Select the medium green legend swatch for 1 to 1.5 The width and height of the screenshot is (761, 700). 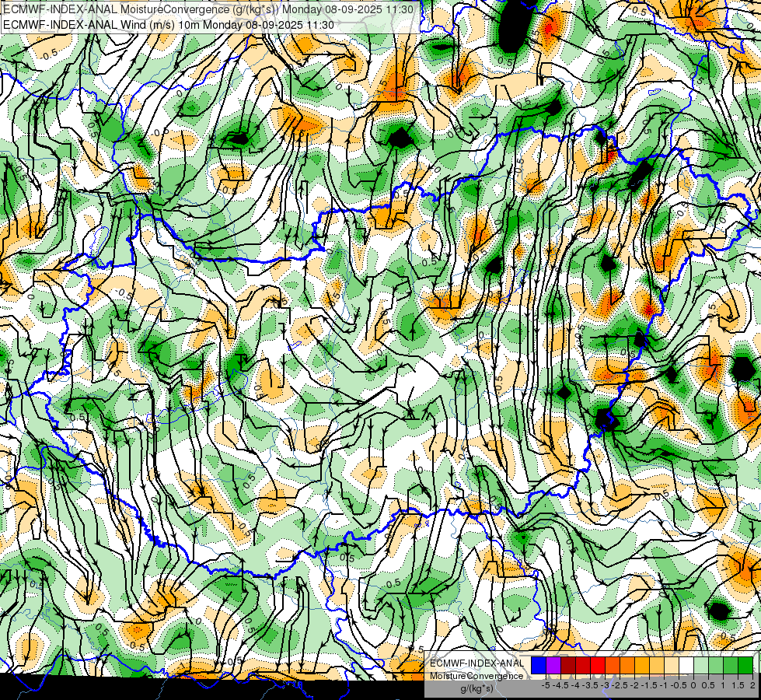point(731,665)
